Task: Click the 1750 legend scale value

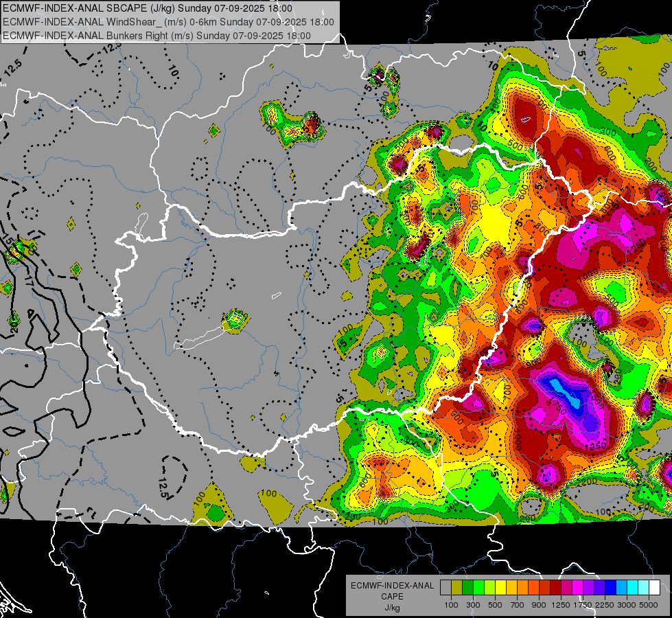Action: [583, 605]
